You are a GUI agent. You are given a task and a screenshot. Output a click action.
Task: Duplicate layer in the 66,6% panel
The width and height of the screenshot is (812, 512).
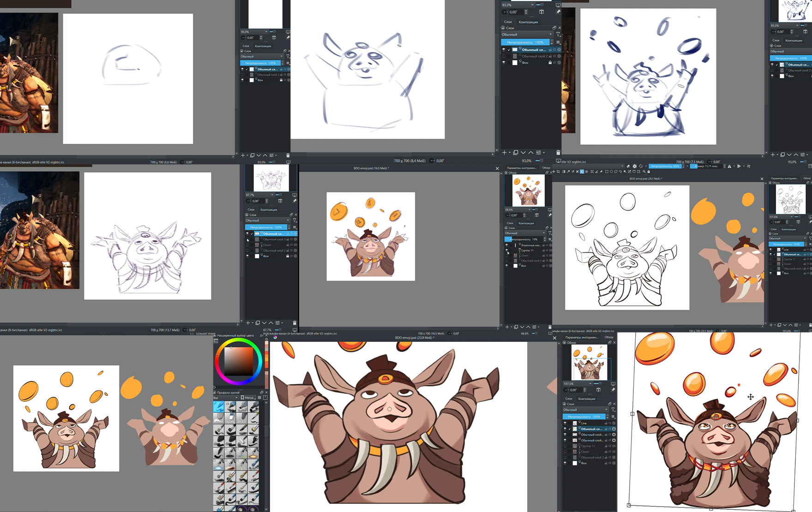[516, 327]
